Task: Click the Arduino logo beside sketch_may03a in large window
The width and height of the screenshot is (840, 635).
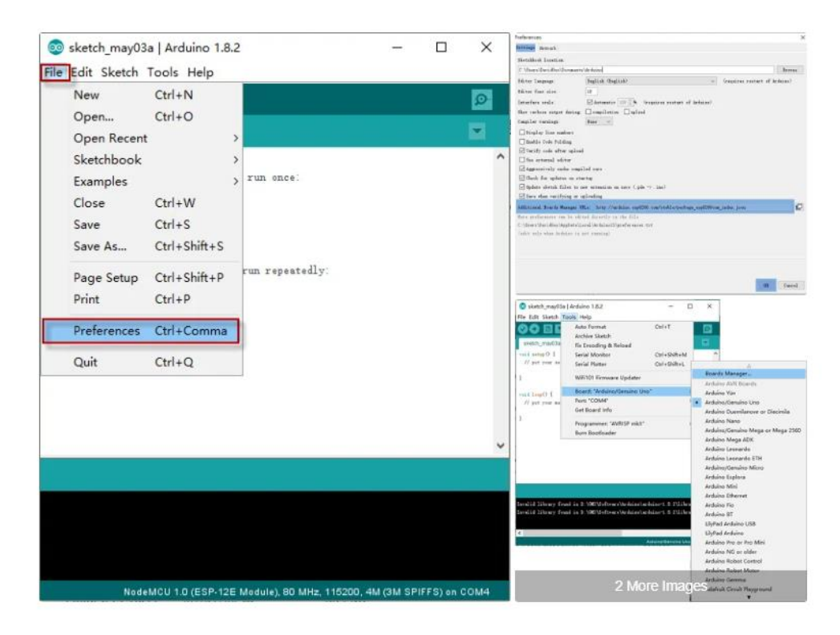Action: click(x=55, y=48)
